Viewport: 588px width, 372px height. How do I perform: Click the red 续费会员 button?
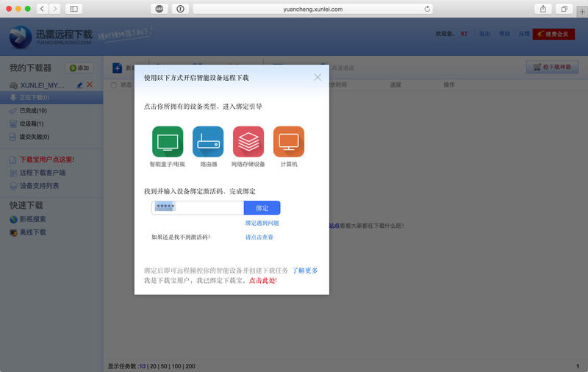(x=553, y=34)
